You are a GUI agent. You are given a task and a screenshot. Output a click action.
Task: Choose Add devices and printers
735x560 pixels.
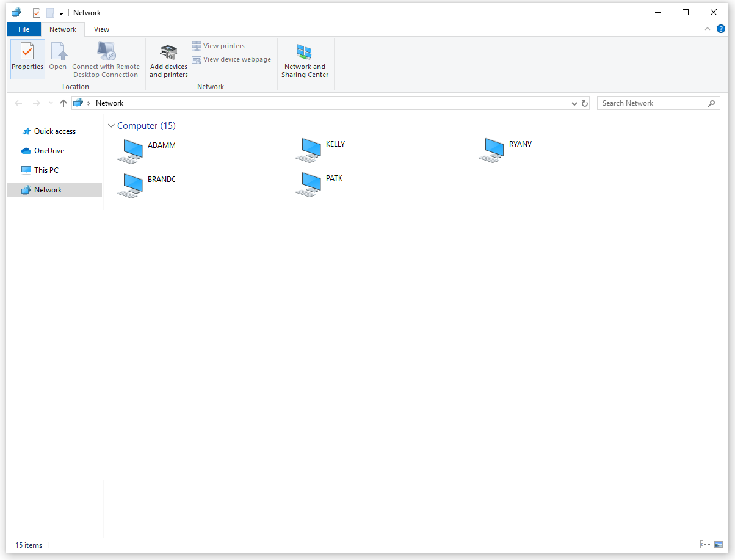[x=168, y=59]
